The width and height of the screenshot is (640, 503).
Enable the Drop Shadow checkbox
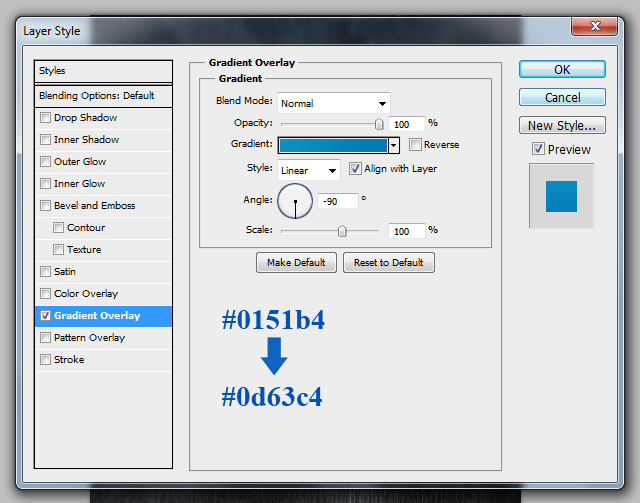click(x=45, y=118)
